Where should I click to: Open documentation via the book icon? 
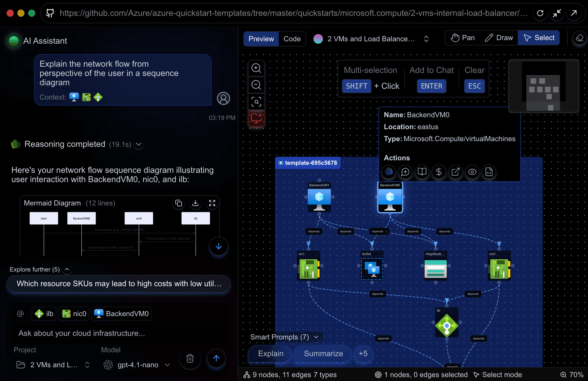coord(422,172)
